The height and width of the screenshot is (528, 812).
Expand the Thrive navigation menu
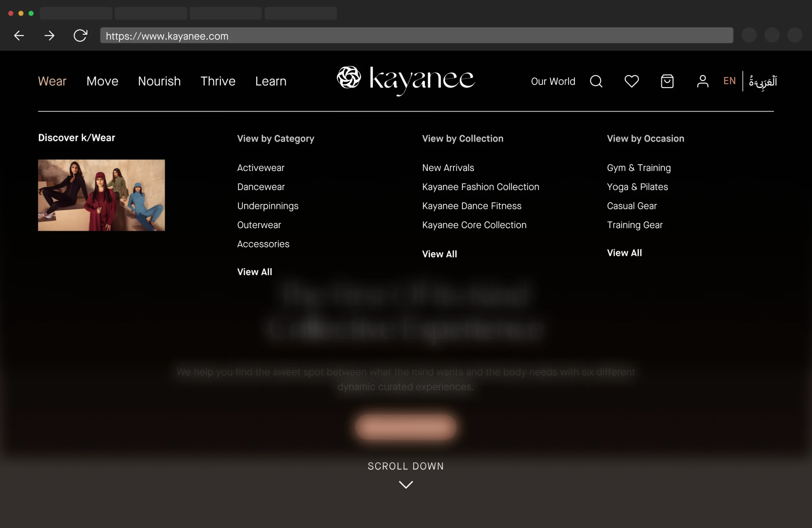[218, 81]
